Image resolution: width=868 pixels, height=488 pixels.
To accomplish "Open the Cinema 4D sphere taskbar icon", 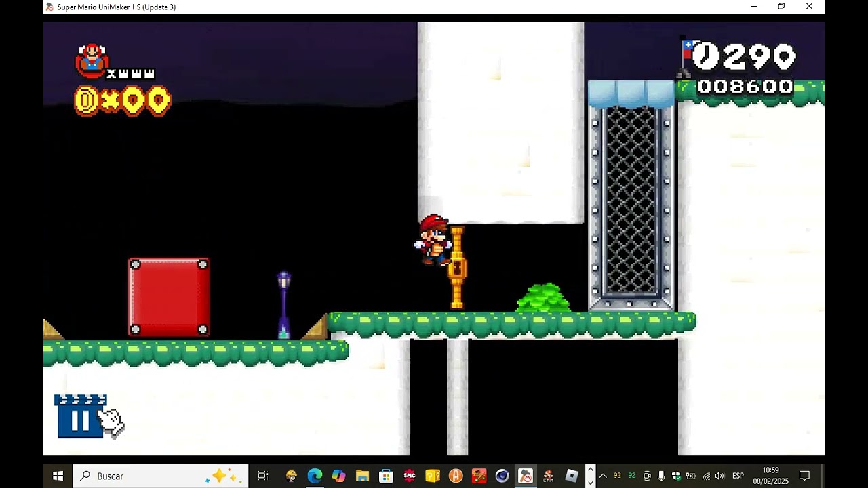I will point(502,476).
